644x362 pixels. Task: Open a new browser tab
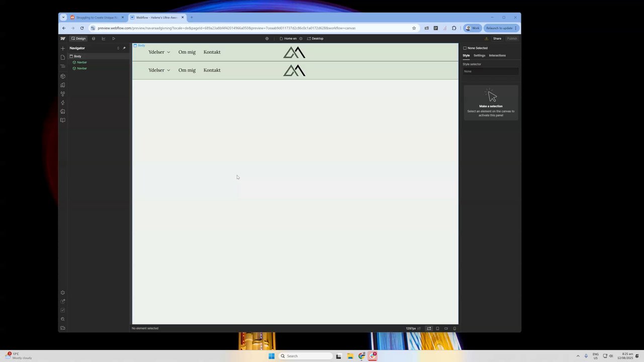(191, 18)
